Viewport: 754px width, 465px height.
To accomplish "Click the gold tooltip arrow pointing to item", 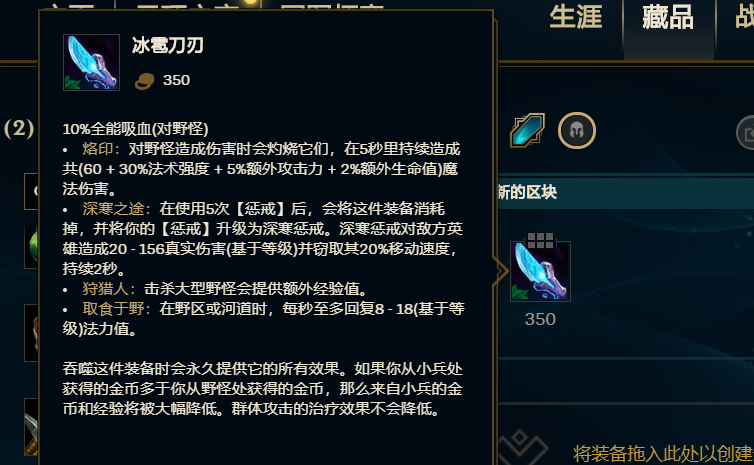I will click(501, 272).
